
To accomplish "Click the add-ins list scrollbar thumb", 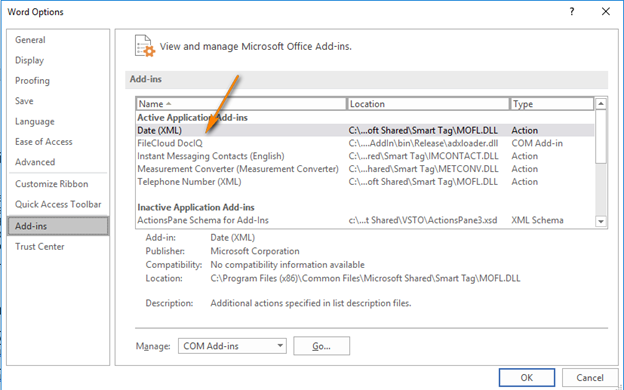I will tap(601, 136).
